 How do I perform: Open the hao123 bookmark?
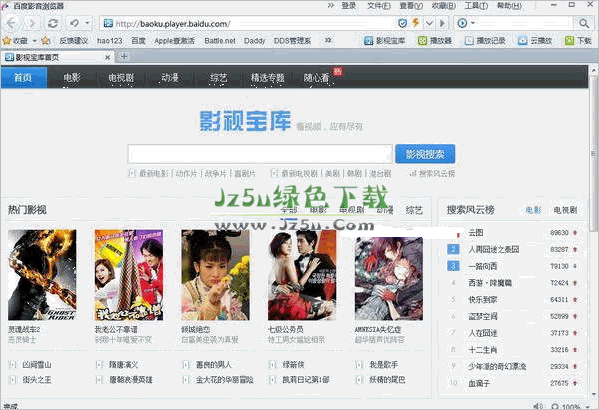click(110, 41)
